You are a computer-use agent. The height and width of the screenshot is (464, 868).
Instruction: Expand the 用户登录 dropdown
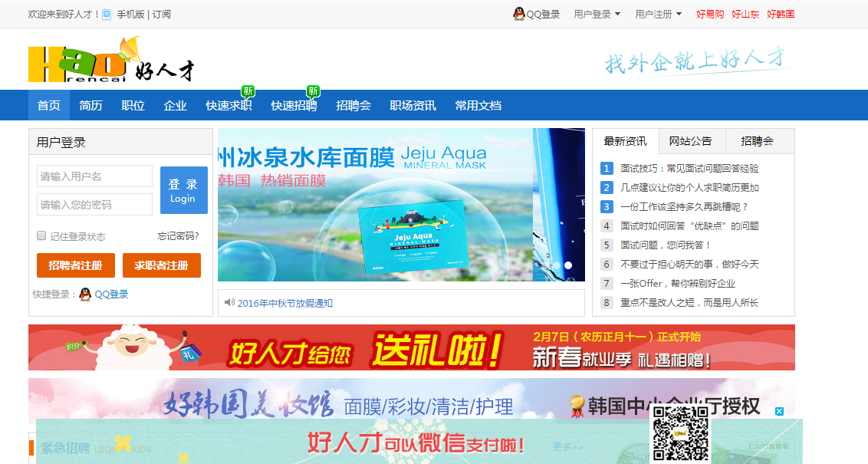pyautogui.click(x=597, y=15)
